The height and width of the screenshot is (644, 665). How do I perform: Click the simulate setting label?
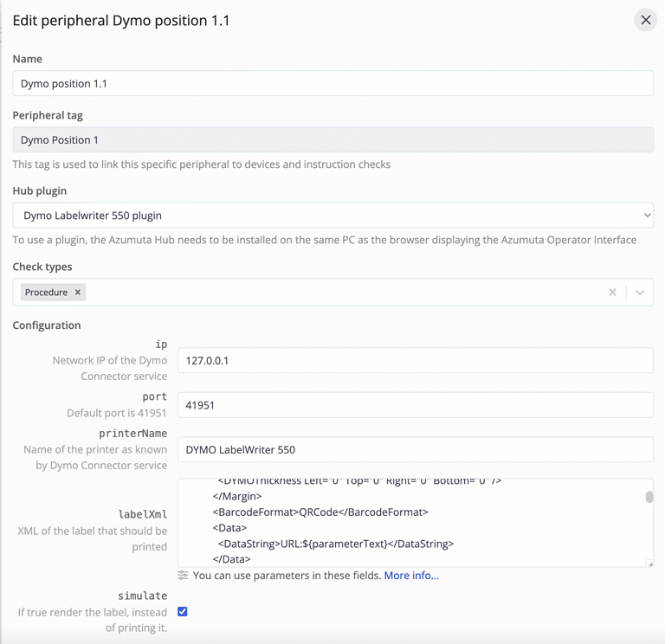tap(143, 596)
